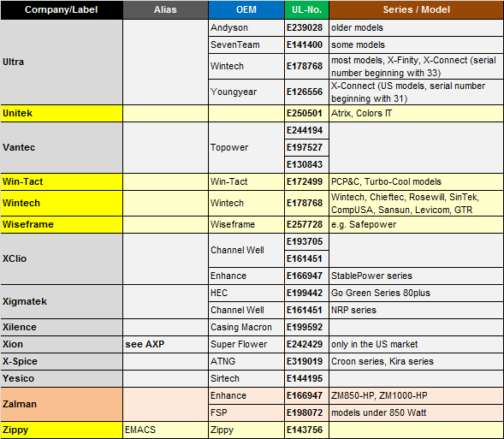Click the XClio company cell
504x439 pixels.
pyautogui.click(x=62, y=258)
